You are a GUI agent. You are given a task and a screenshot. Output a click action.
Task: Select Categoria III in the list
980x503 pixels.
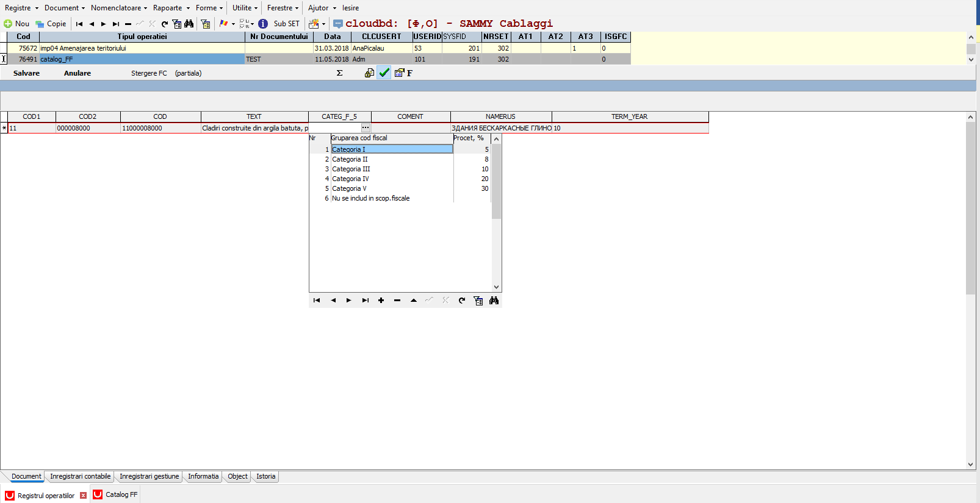coord(392,169)
